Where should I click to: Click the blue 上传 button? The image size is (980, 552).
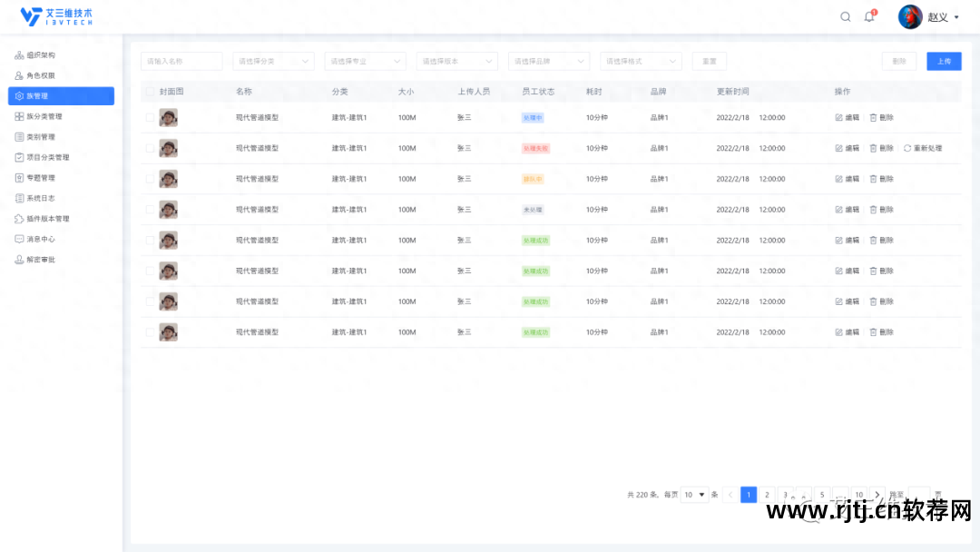[944, 61]
